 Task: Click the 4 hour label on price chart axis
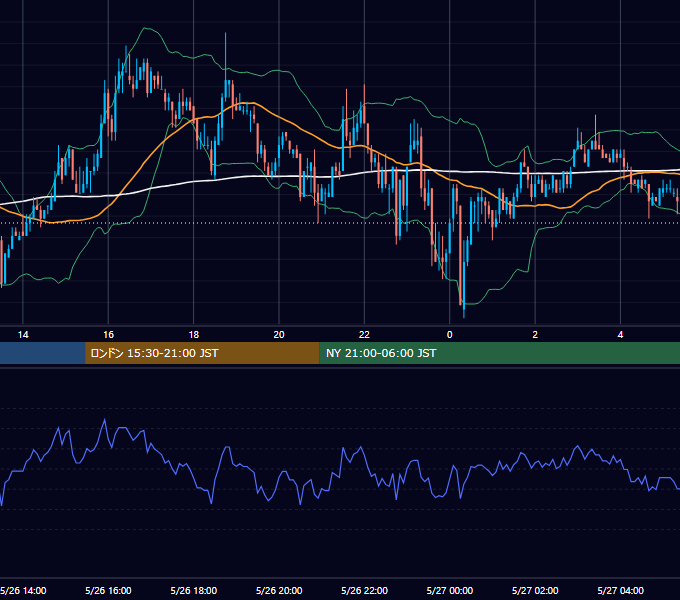tap(621, 335)
